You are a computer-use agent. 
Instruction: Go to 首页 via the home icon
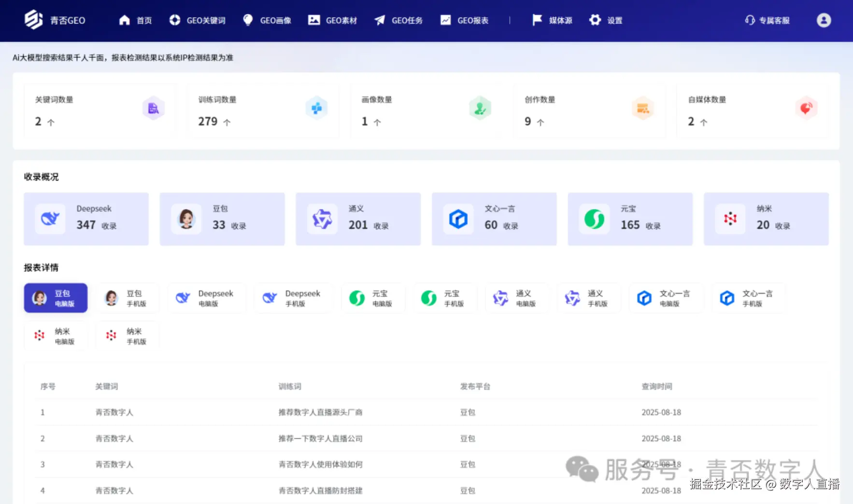125,20
